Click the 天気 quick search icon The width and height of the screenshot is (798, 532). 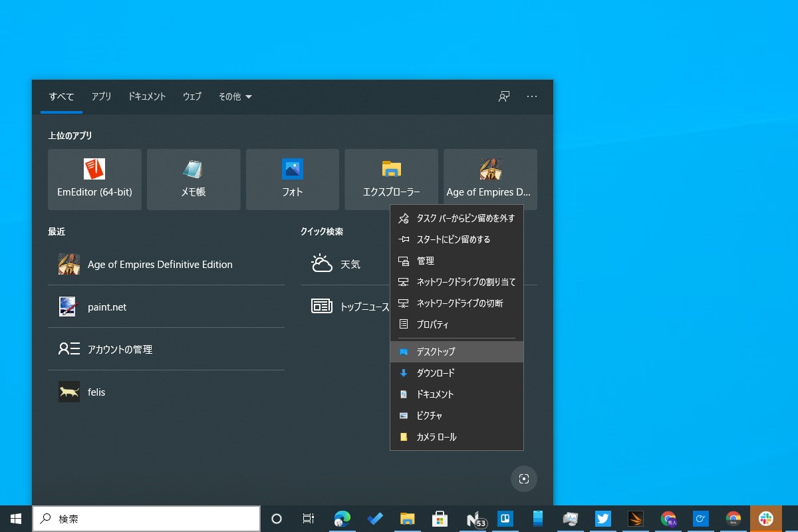tap(322, 263)
